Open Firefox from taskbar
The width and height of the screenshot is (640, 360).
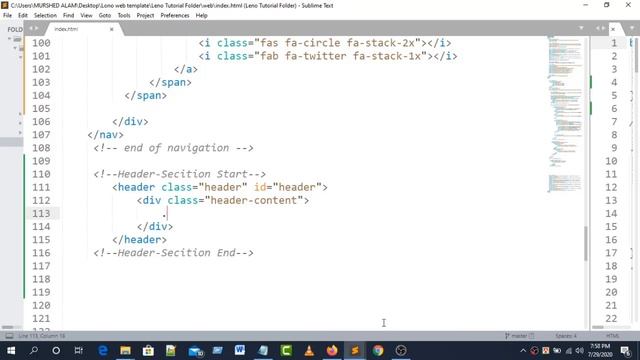point(332,351)
